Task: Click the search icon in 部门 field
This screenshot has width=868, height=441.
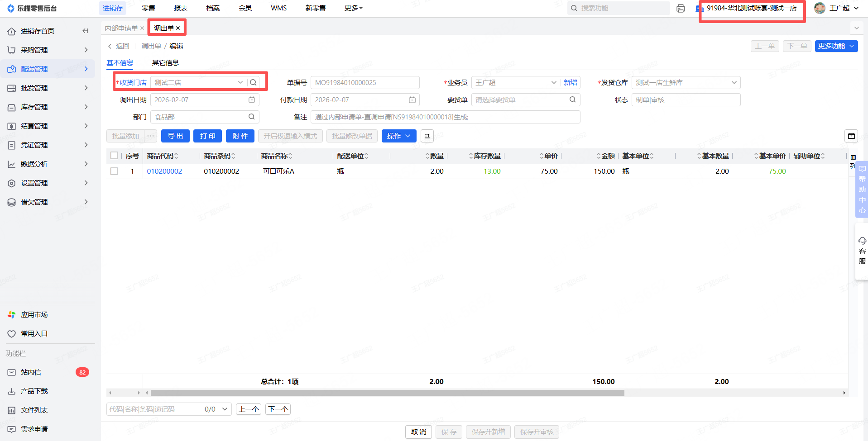Action: click(x=252, y=117)
